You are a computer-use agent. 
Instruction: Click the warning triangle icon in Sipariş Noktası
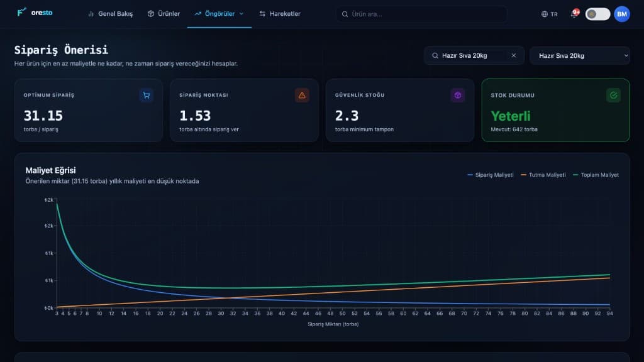[302, 96]
